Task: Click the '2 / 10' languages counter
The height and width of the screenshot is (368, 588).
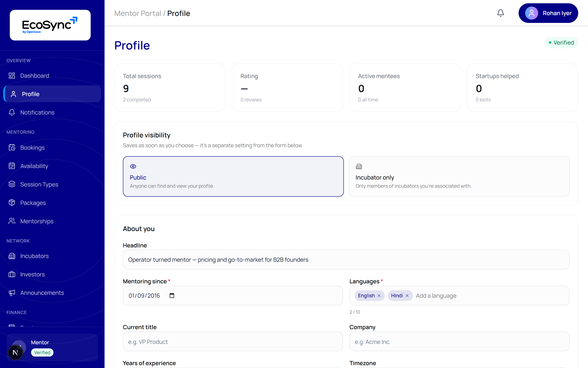Action: pos(354,312)
